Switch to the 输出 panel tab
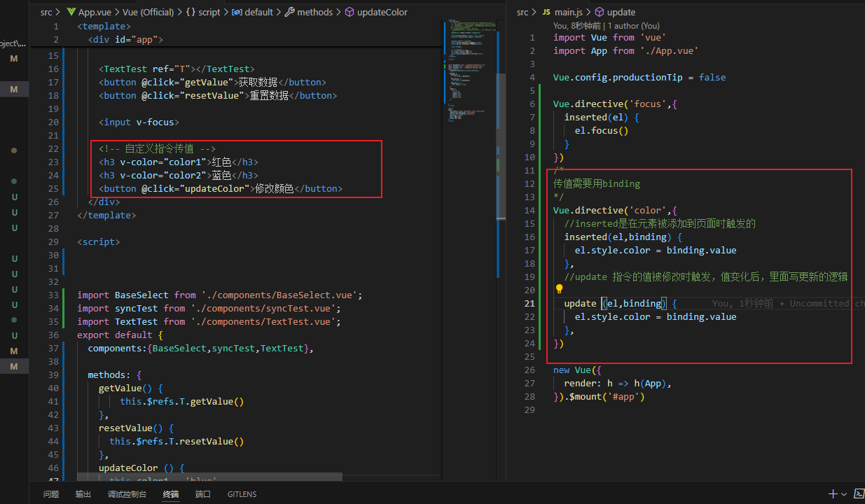Screen dimensions: 865x504 click(83, 494)
